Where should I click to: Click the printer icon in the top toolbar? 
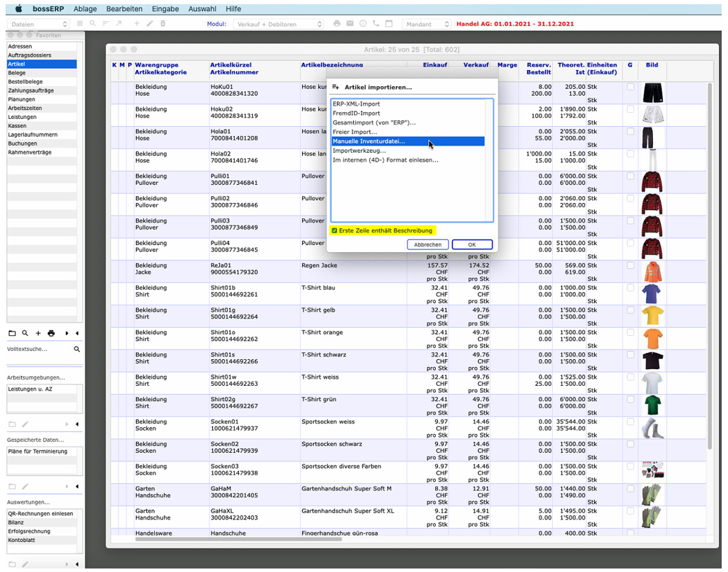click(x=337, y=24)
